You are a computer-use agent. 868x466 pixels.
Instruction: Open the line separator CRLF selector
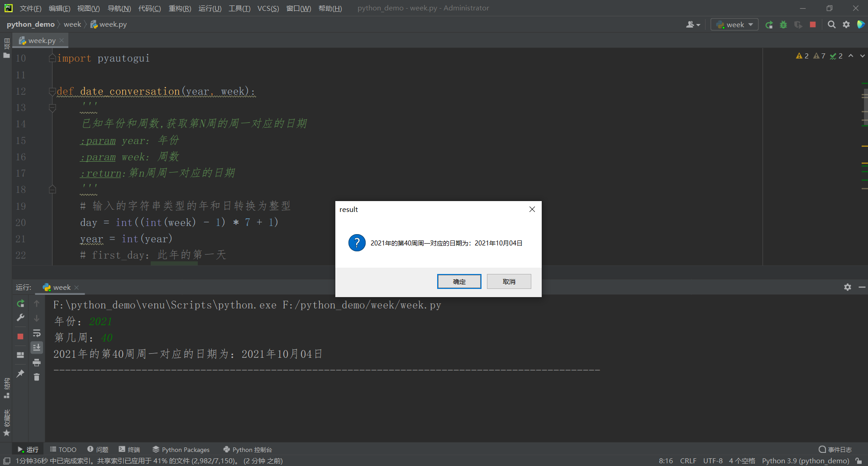(x=688, y=461)
